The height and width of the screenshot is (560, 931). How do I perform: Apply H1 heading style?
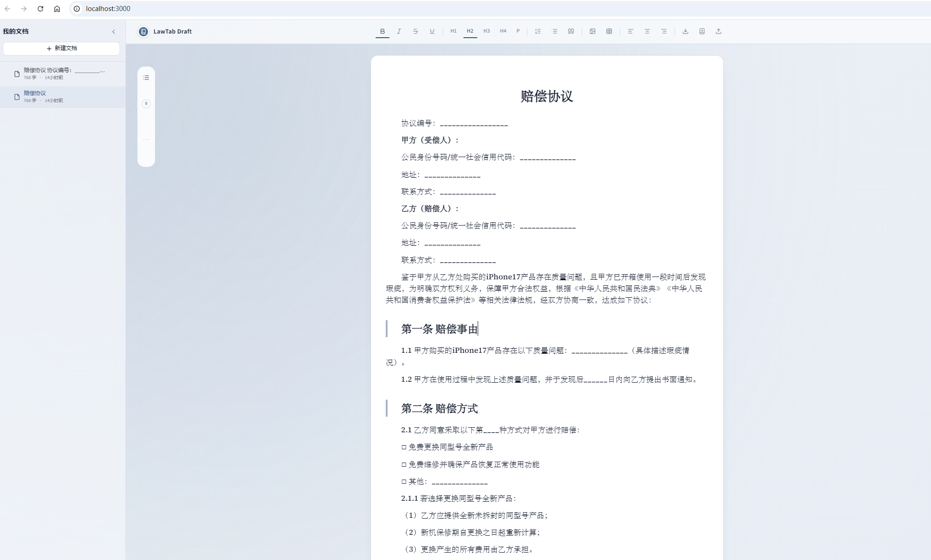[x=453, y=31]
